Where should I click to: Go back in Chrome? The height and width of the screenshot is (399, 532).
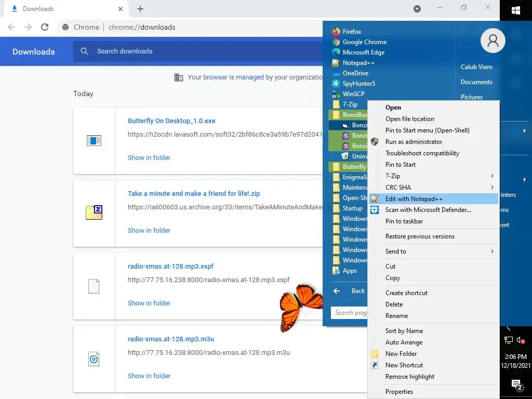pyautogui.click(x=11, y=27)
